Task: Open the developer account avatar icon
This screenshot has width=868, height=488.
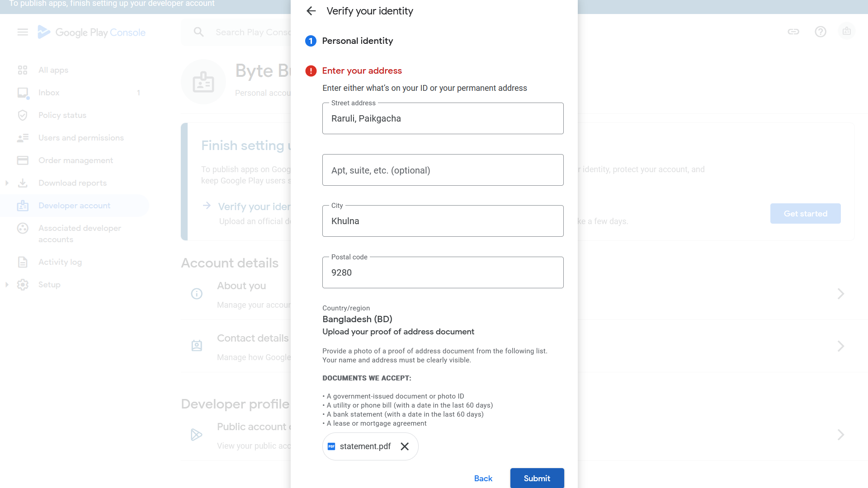Action: 847,32
